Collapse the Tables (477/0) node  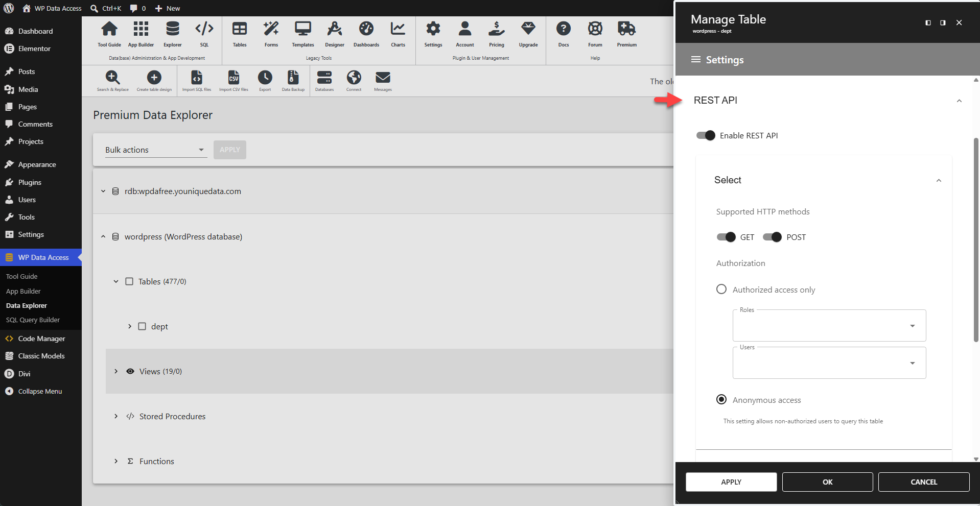click(x=116, y=281)
